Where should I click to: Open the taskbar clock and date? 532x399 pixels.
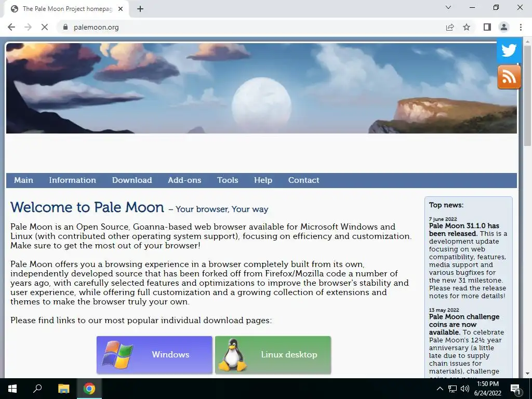pyautogui.click(x=488, y=389)
